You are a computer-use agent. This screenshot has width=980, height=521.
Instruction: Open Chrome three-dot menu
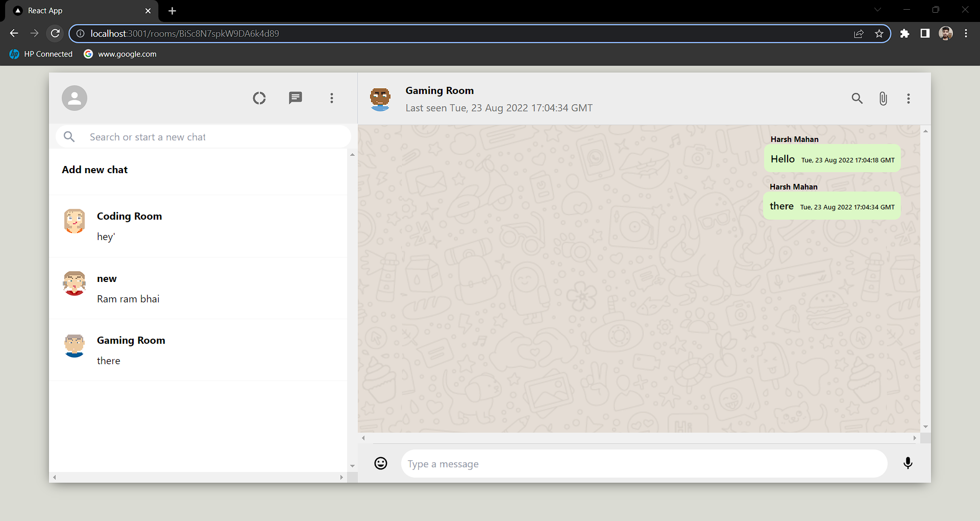pyautogui.click(x=966, y=34)
